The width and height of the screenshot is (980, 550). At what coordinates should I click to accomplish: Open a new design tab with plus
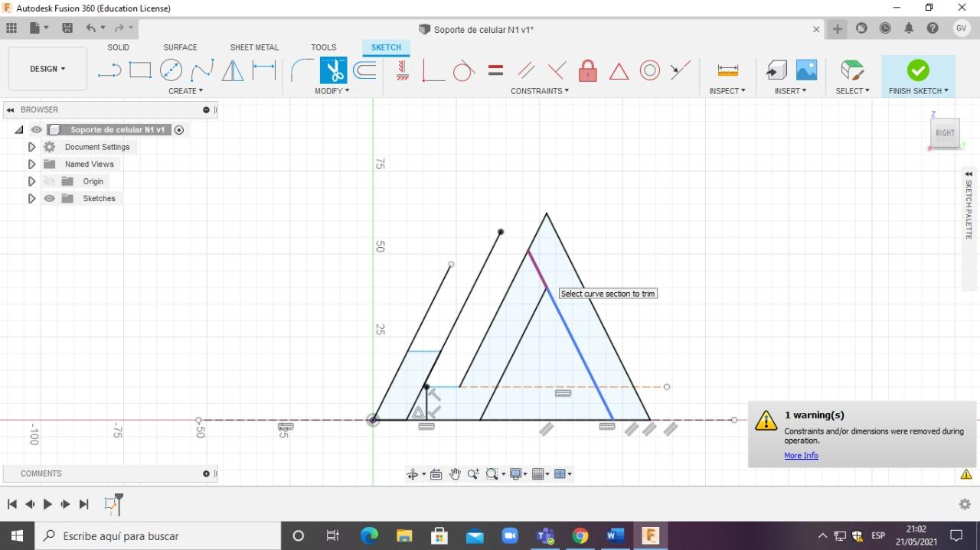838,29
